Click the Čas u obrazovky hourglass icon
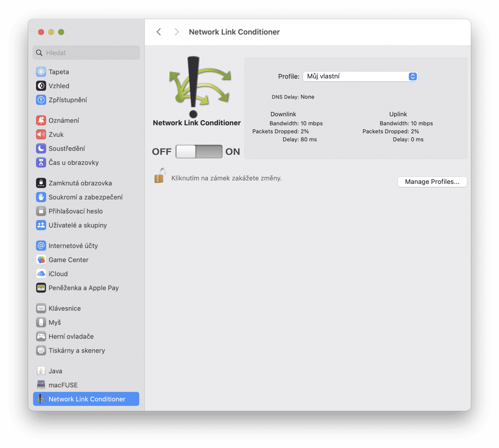 (41, 163)
